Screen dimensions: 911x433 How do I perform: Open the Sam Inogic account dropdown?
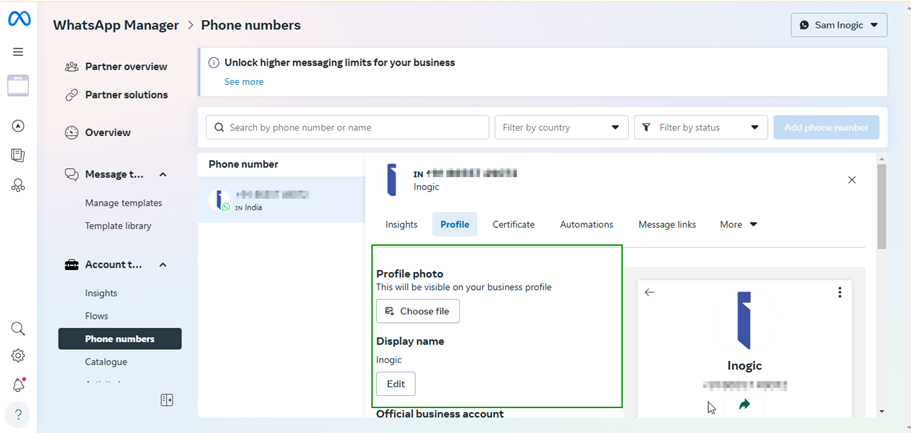(x=838, y=25)
